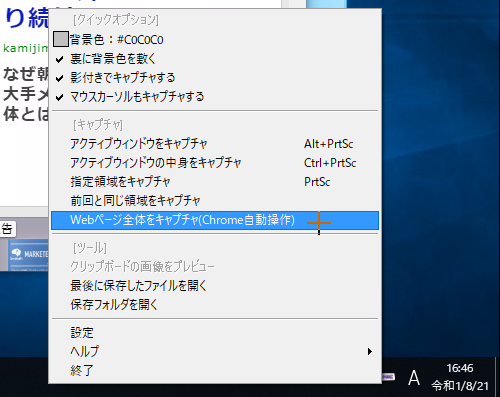Toggle 裏に背景色を敷く option
The height and width of the screenshot is (397, 500).
[215, 59]
